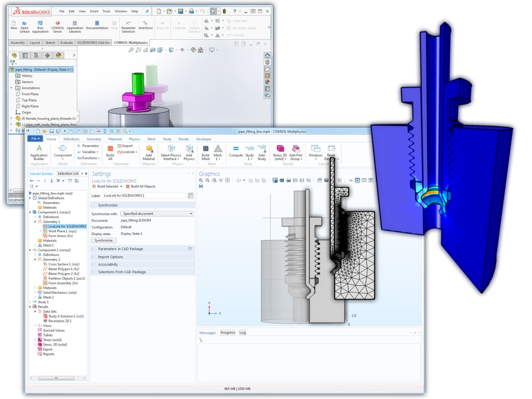Click Build All in Geometry group
The width and height of the screenshot is (532, 399).
pos(110,150)
